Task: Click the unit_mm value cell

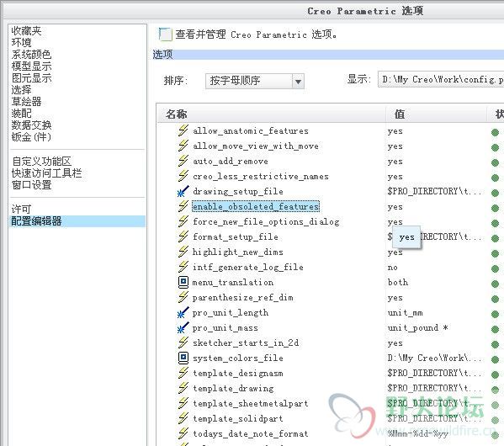Action: [405, 313]
